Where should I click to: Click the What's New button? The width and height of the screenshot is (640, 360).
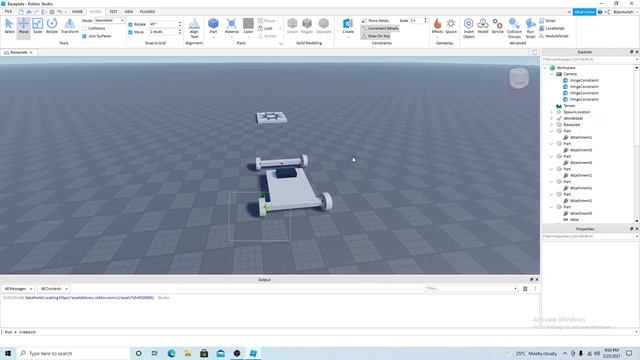click(x=584, y=12)
